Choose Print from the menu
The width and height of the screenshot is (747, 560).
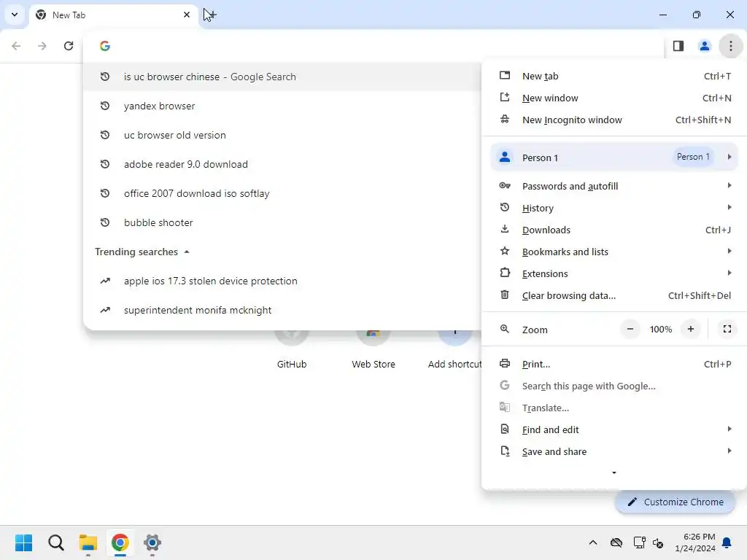point(614,365)
